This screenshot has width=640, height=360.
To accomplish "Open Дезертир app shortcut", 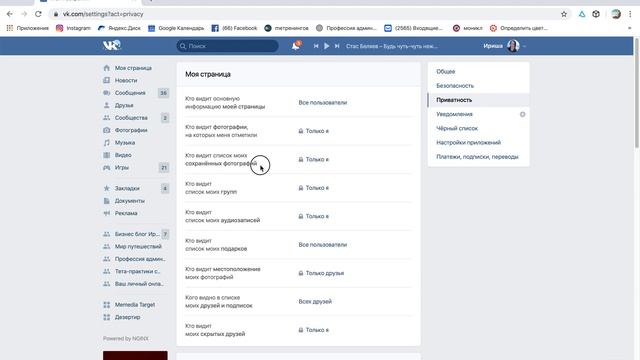I will point(127,317).
